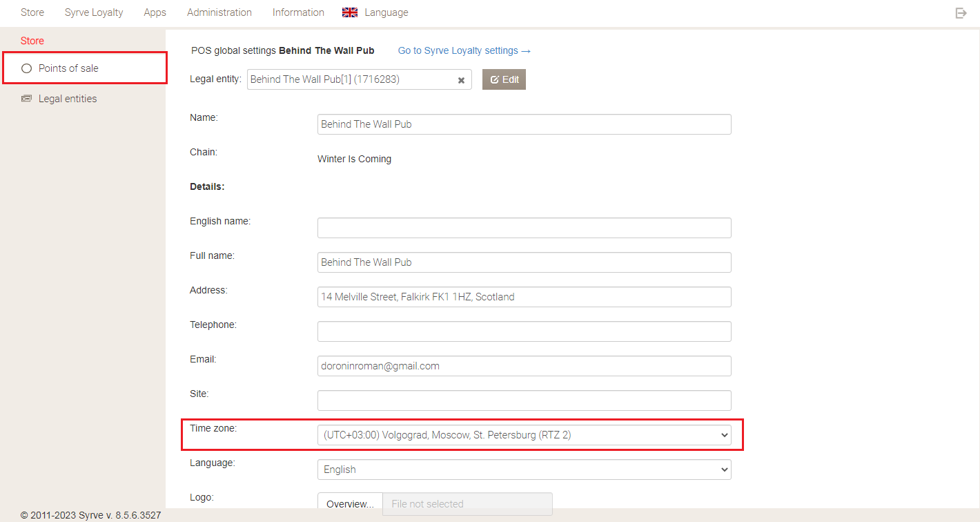The height and width of the screenshot is (522, 980).
Task: Open the Legal entity combo box
Action: pos(351,79)
